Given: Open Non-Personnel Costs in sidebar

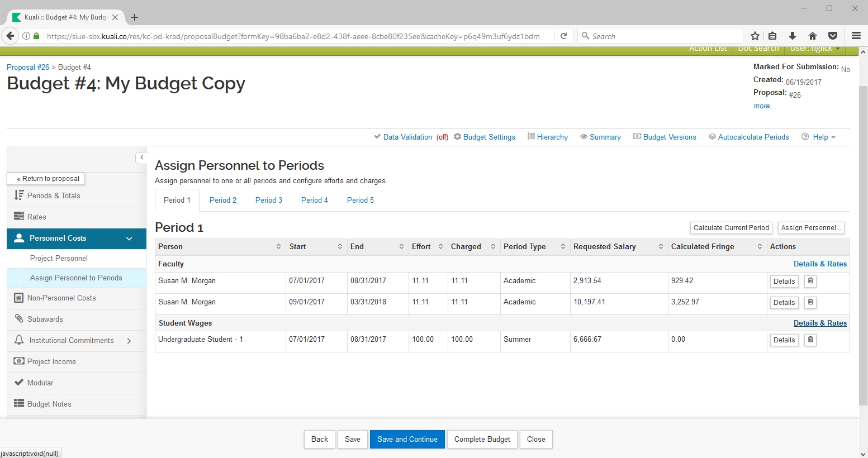Looking at the screenshot, I should (61, 298).
